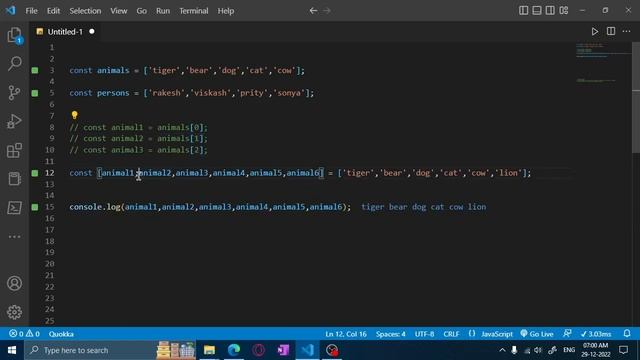Click Ln 12, Col 16 status entry
The width and height of the screenshot is (640, 360).
click(346, 334)
